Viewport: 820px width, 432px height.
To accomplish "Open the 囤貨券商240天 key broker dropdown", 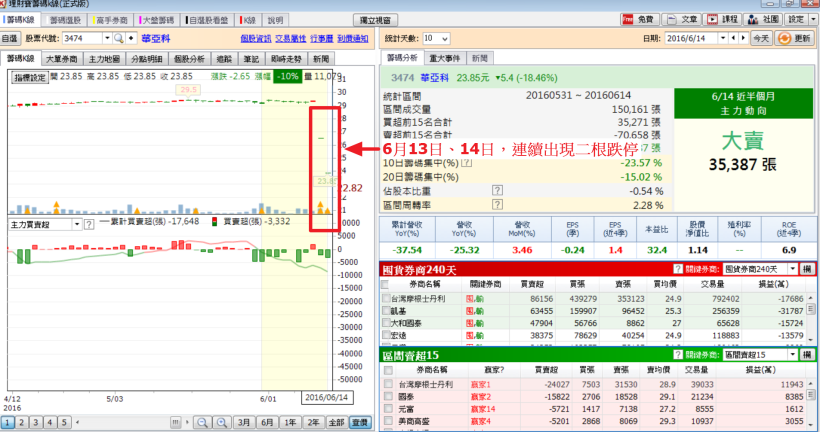I will pos(793,270).
